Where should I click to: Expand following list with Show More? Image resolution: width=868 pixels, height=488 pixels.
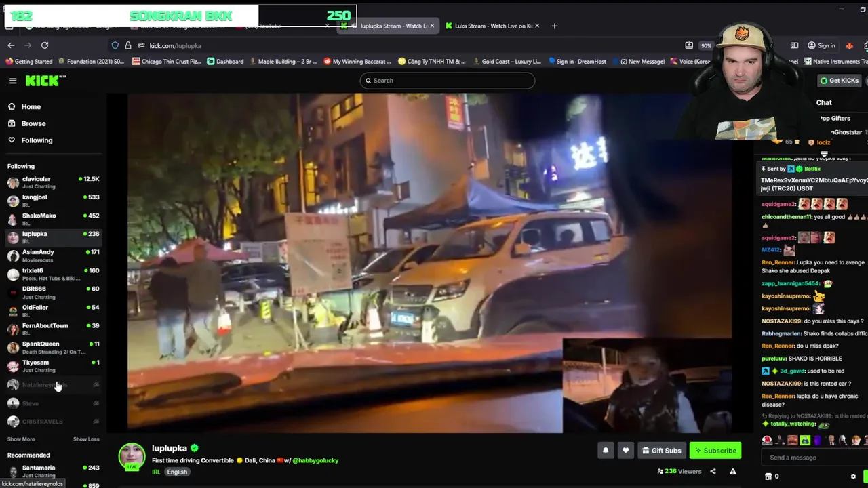21,439
